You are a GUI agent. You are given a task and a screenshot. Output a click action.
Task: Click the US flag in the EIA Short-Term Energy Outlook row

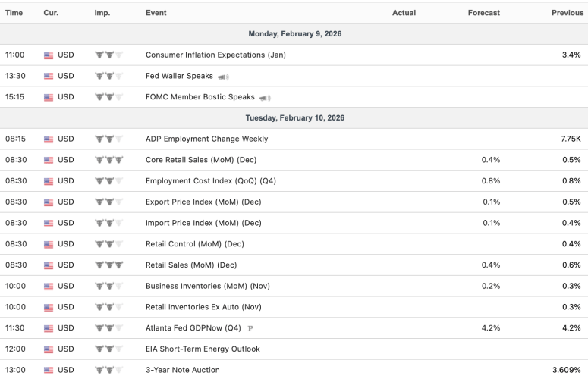[49, 349]
